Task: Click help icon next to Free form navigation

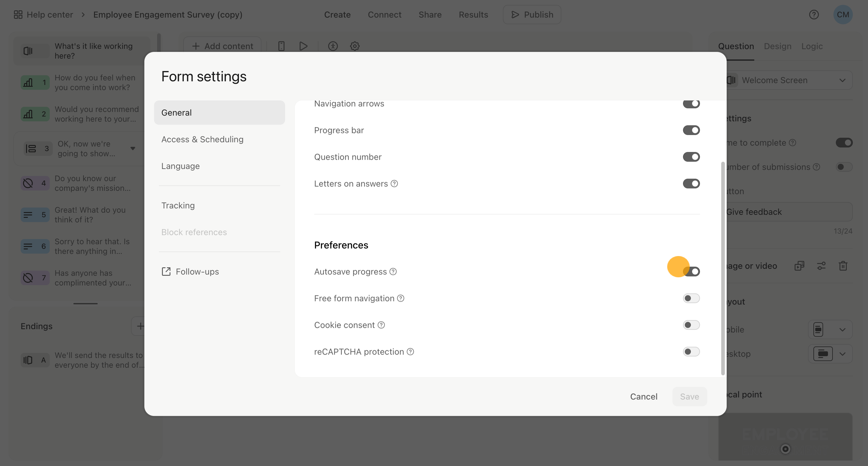Action: [401, 298]
